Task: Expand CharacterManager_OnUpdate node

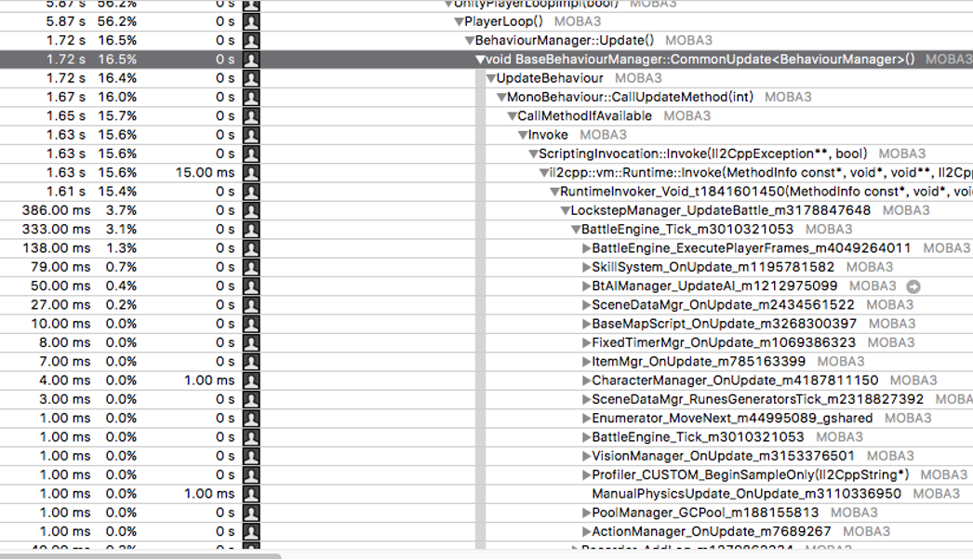Action: (586, 380)
